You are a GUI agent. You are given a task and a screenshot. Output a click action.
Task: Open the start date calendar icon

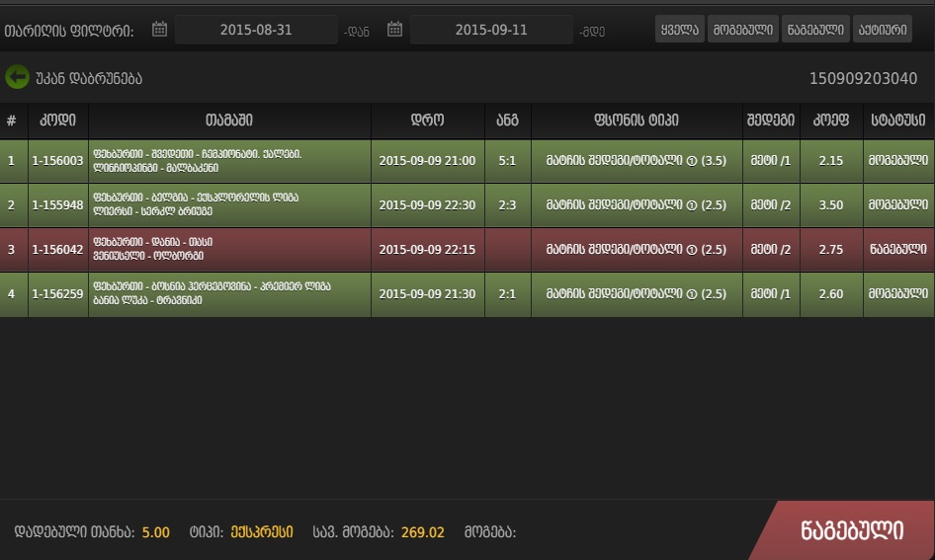click(159, 30)
